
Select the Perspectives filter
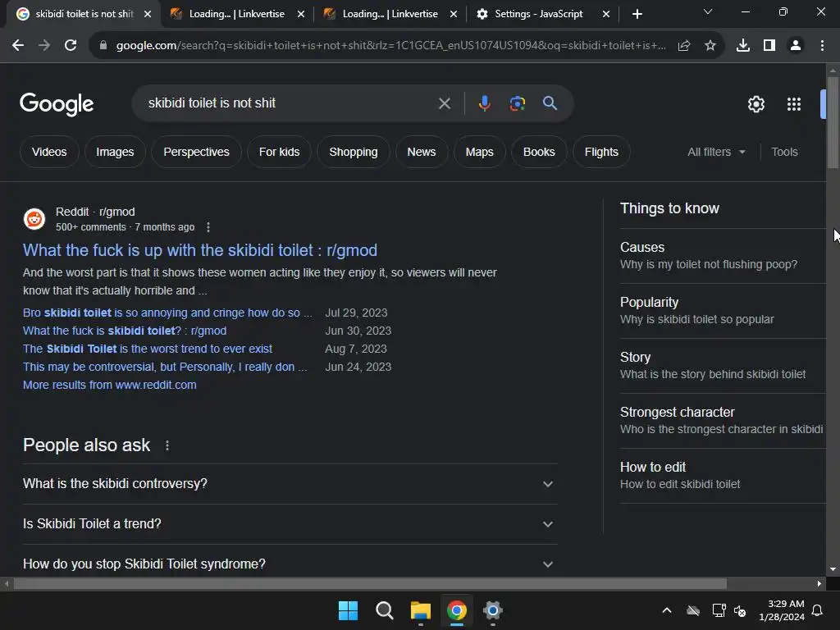coord(197,152)
